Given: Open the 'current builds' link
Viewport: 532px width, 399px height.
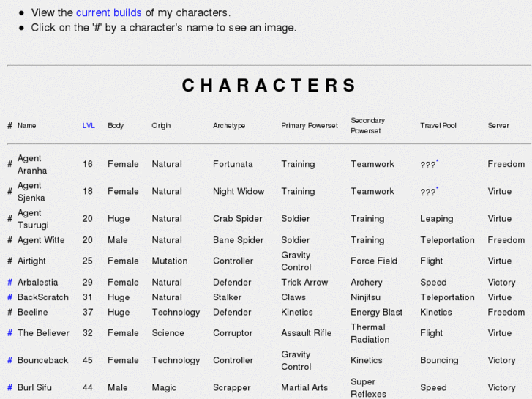Looking at the screenshot, I should click(108, 12).
